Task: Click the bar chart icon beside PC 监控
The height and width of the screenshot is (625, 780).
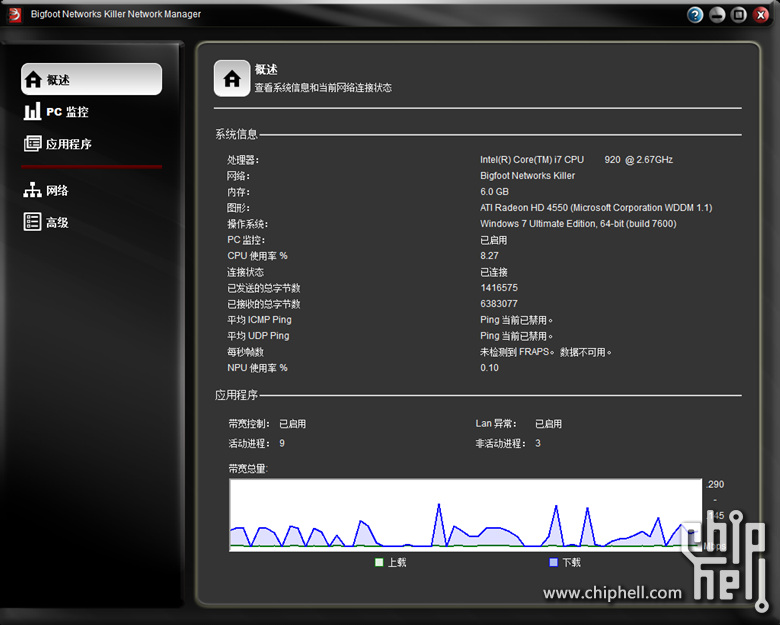Action: pos(32,111)
